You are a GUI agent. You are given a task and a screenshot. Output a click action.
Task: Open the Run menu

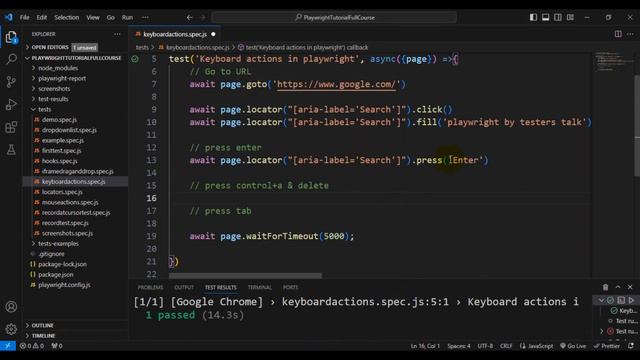click(127, 18)
